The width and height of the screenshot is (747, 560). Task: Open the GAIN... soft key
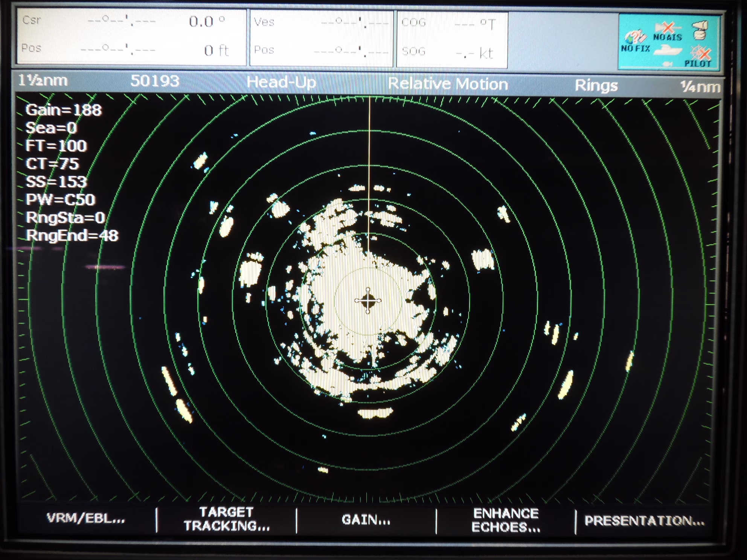tap(366, 520)
